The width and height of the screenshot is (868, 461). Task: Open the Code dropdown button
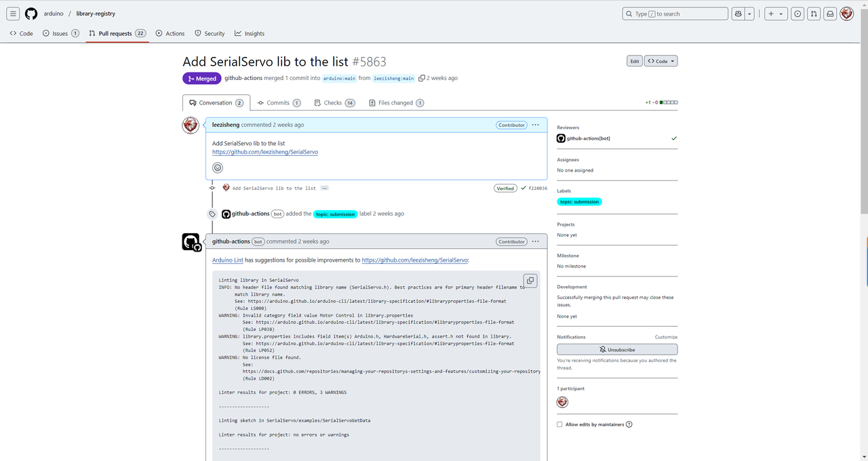660,61
